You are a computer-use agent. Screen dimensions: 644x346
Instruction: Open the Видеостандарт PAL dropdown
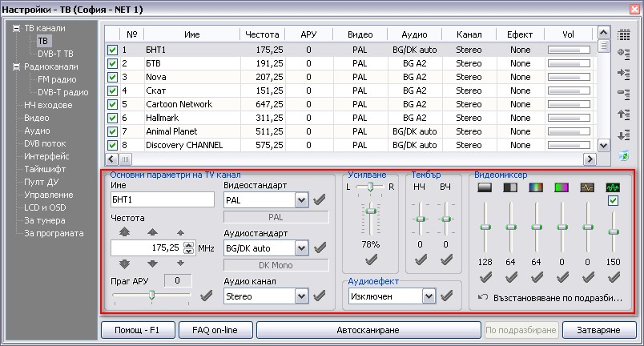301,200
